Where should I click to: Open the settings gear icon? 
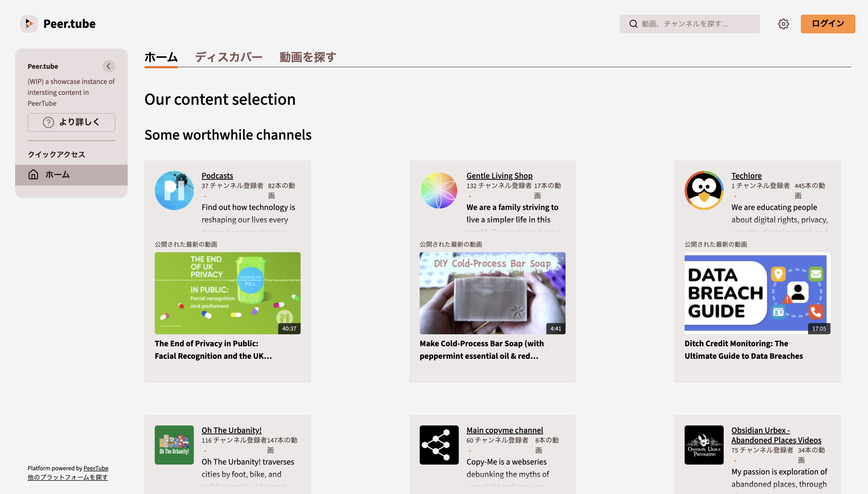tap(784, 24)
